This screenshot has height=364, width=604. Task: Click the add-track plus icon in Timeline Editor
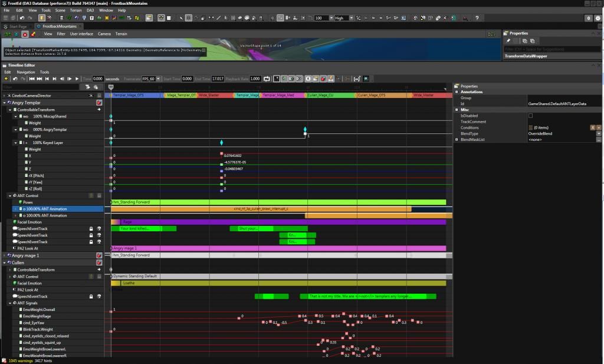(6, 78)
